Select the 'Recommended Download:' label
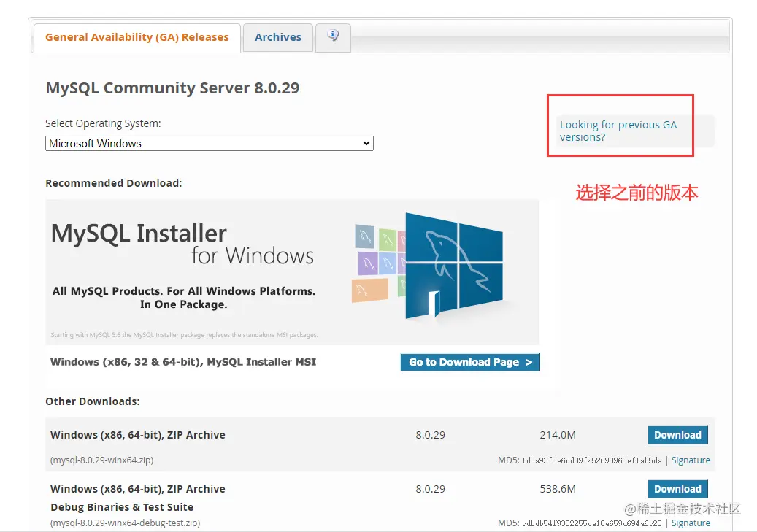The width and height of the screenshot is (757, 532). pos(113,183)
